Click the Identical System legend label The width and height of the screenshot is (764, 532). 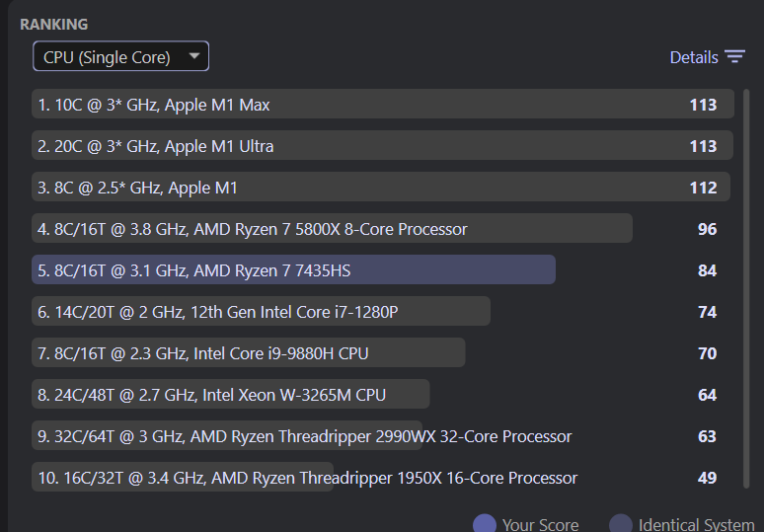tap(696, 524)
